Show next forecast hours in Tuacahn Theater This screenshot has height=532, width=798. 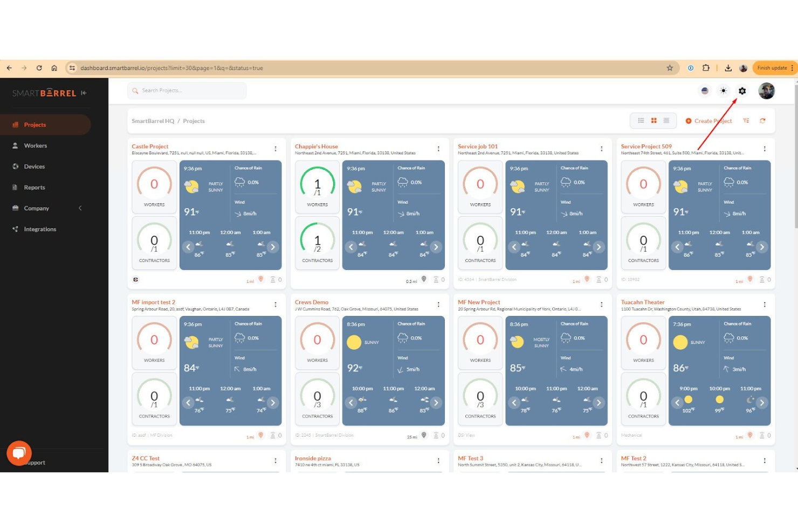tap(762, 403)
